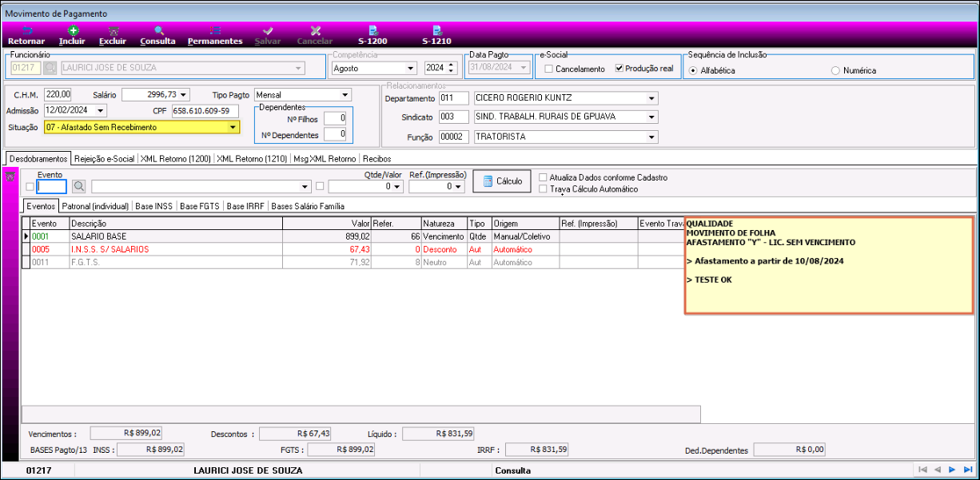Click the Cancelar X icon
Screen dimensions: 980x480
pos(315,30)
